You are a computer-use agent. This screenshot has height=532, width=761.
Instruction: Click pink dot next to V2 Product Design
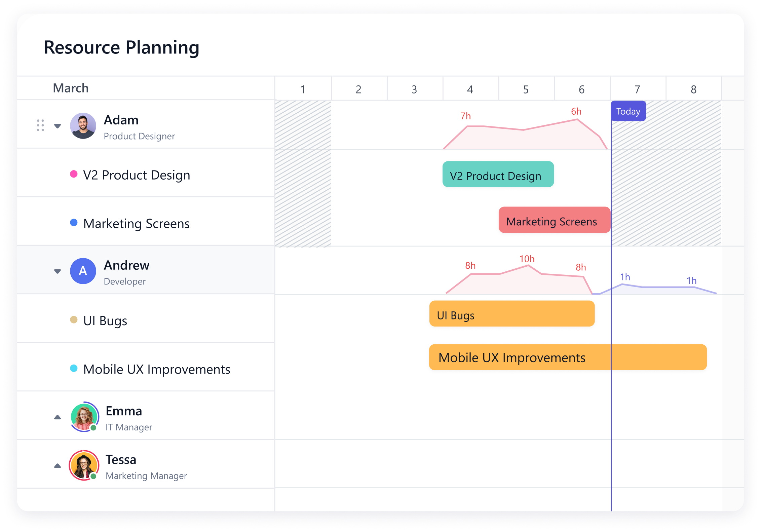click(74, 174)
